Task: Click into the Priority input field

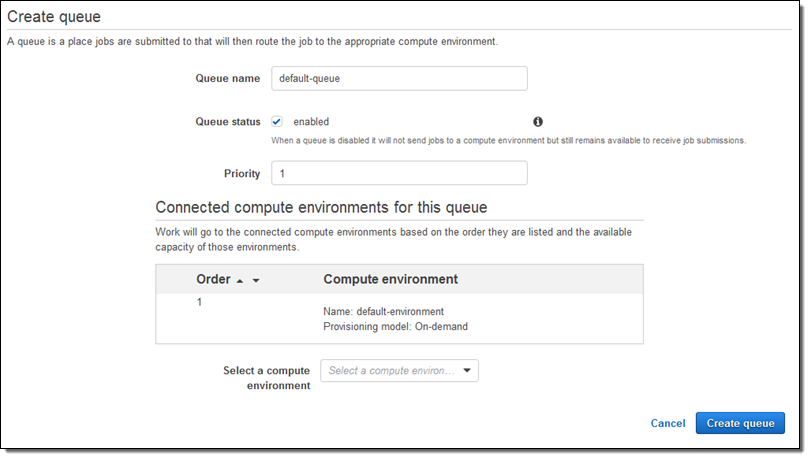Action: pyautogui.click(x=399, y=173)
